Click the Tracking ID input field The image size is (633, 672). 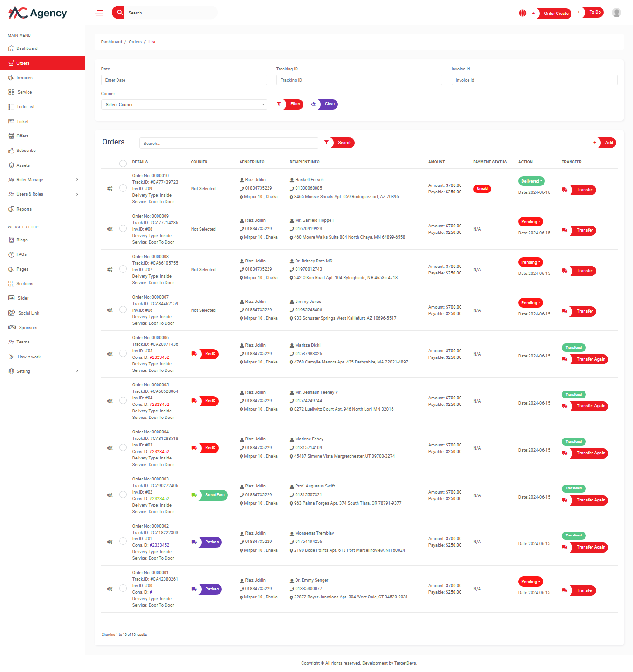pos(359,80)
